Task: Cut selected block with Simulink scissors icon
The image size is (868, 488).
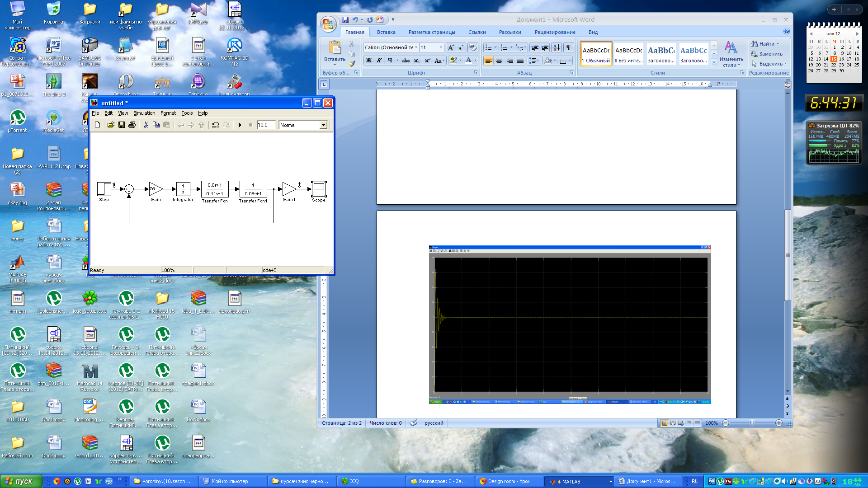Action: pyautogui.click(x=146, y=125)
